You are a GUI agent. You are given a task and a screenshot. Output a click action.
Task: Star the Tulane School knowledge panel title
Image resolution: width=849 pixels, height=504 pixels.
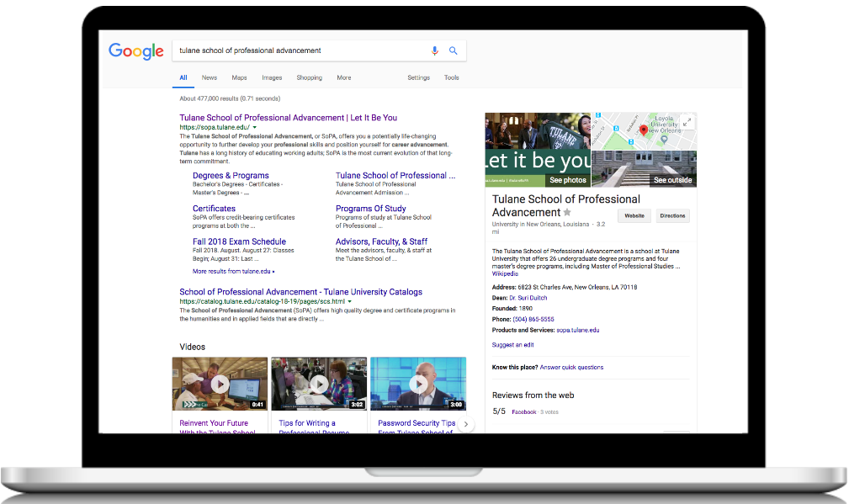[567, 213]
